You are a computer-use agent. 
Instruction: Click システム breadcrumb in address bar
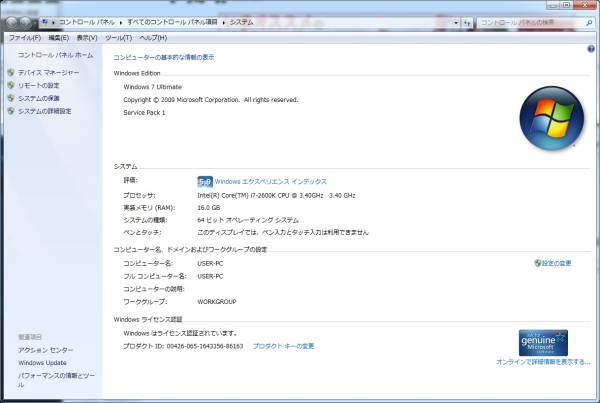coord(241,22)
